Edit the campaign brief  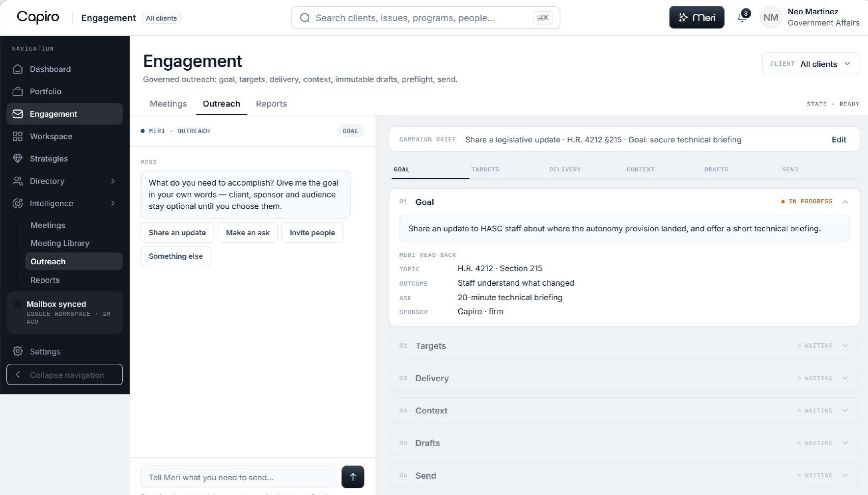point(839,139)
